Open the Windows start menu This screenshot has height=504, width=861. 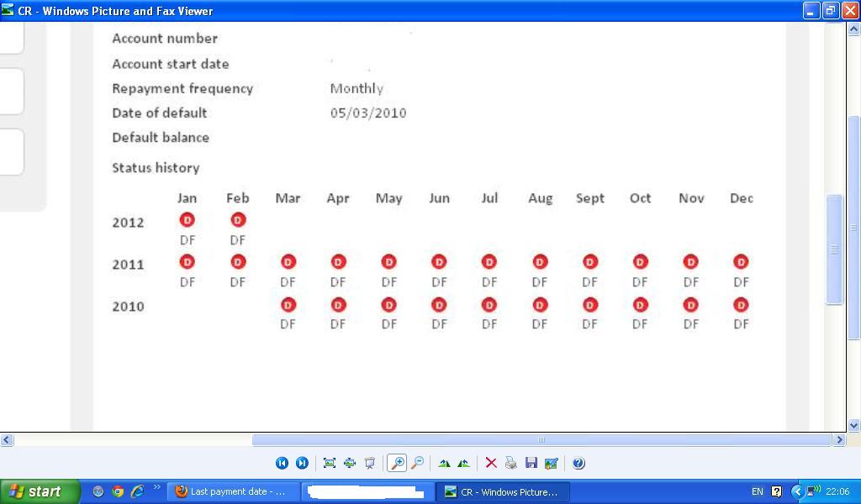pyautogui.click(x=39, y=491)
